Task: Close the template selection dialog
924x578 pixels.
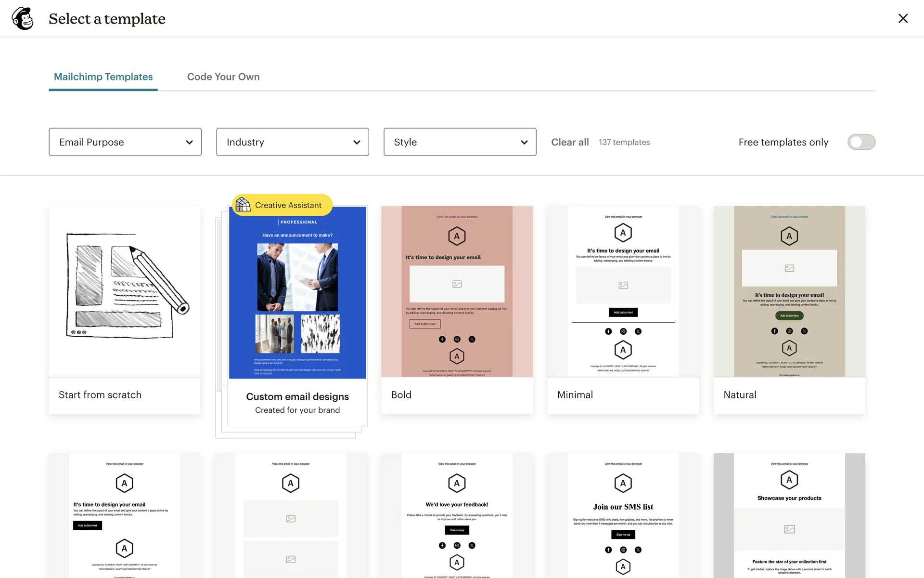Action: pyautogui.click(x=903, y=18)
